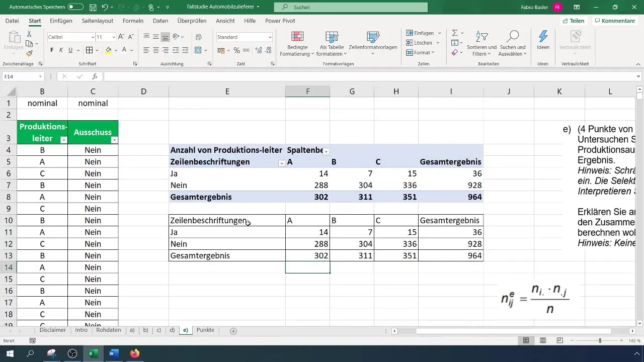Click the Windows Start button
This screenshot has width=644, height=362.
[10, 353]
